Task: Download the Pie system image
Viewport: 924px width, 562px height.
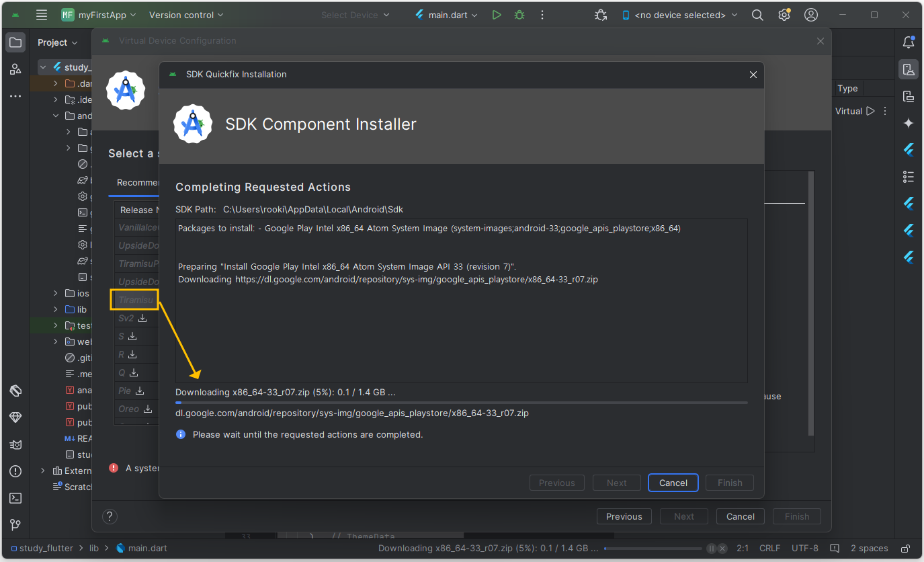Action: click(x=140, y=391)
